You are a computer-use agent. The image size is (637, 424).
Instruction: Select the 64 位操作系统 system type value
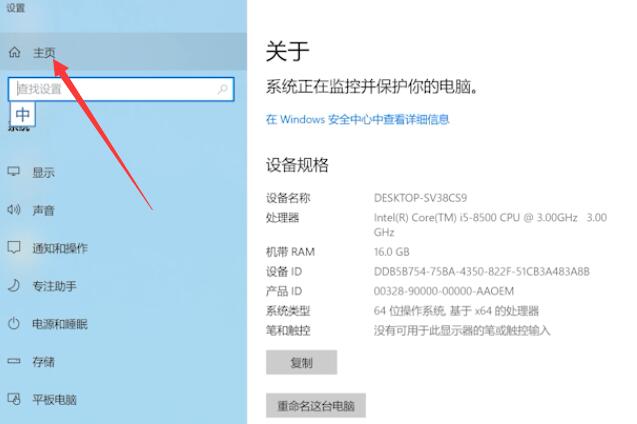pos(456,311)
